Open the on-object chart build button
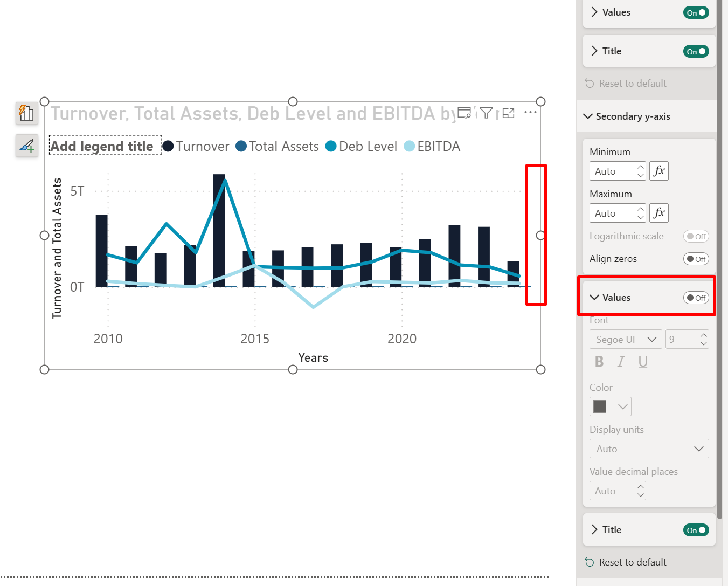 coord(26,113)
